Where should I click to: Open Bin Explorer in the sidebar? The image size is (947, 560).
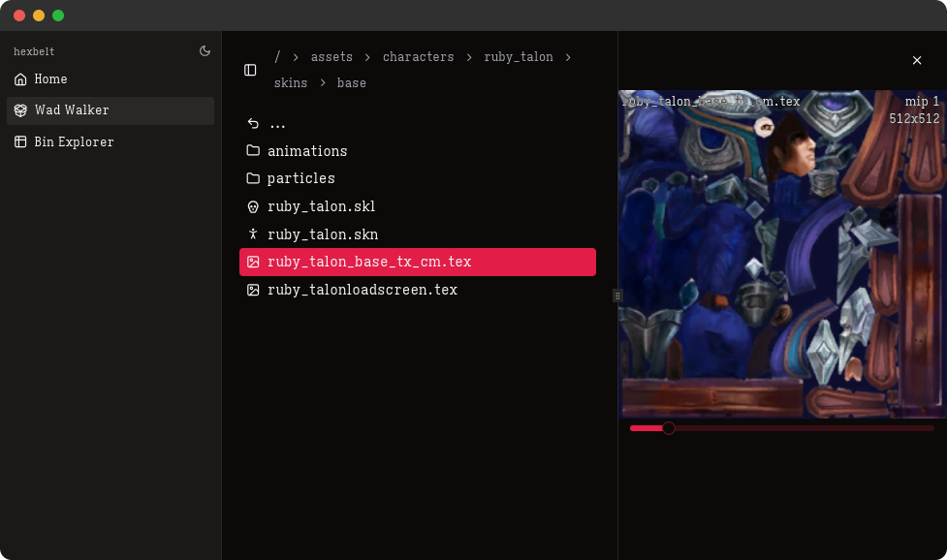110,141
